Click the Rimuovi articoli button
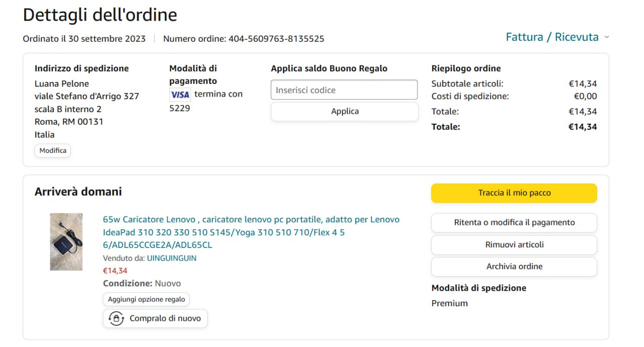The height and width of the screenshot is (347, 644). (x=514, y=244)
